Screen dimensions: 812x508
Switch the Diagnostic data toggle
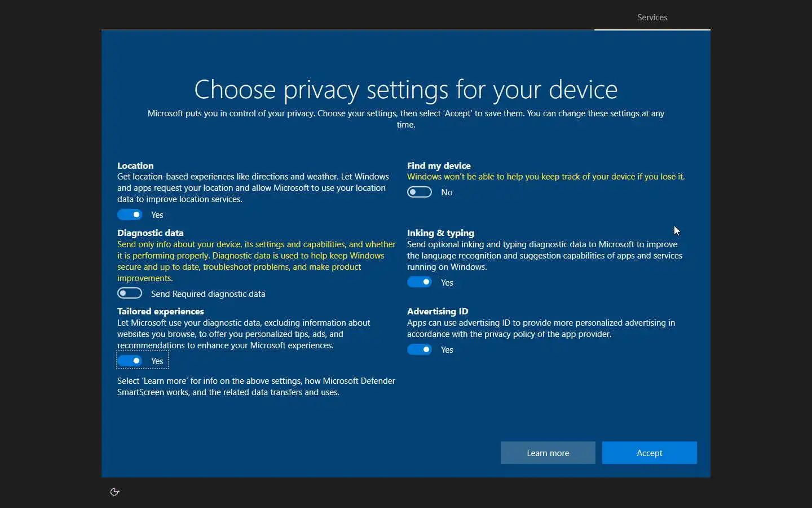tap(130, 293)
